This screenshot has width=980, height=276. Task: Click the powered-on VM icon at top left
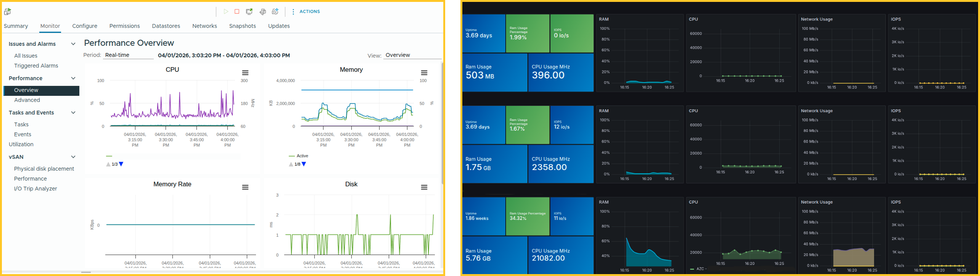[8, 11]
